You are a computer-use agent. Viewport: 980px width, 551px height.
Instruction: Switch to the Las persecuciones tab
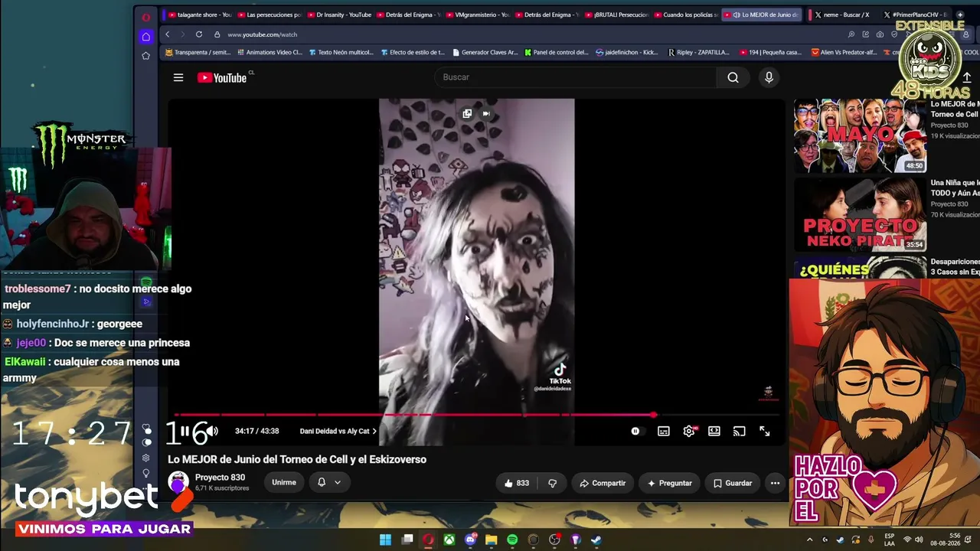269,15
